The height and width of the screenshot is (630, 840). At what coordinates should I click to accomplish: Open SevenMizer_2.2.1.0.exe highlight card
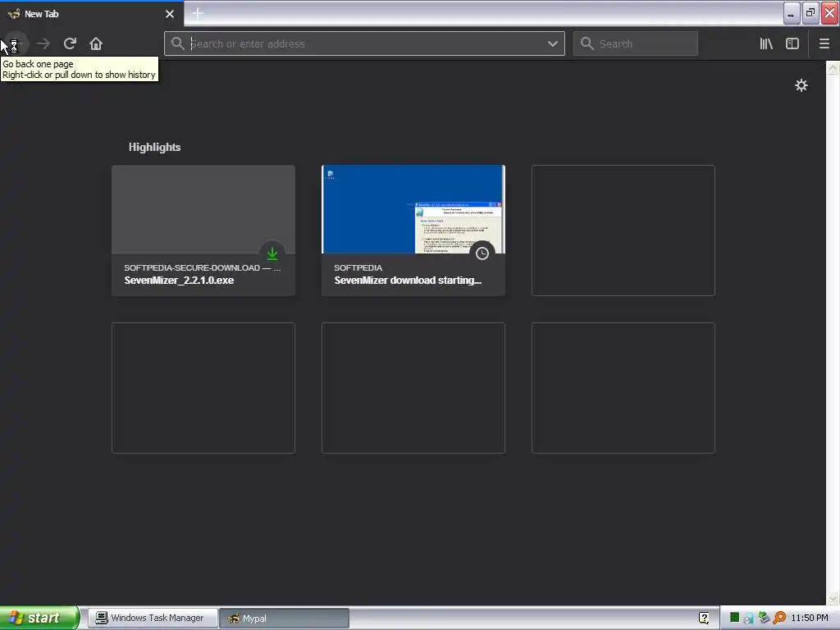[203, 231]
